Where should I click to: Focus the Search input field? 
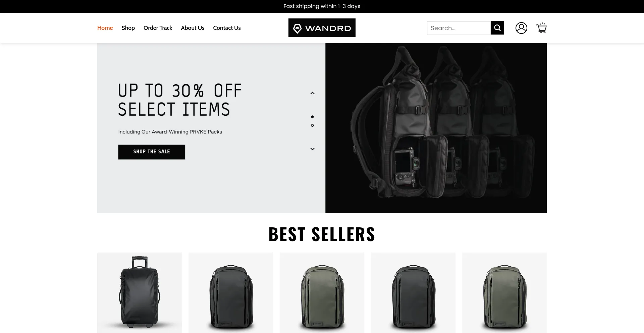click(x=459, y=28)
